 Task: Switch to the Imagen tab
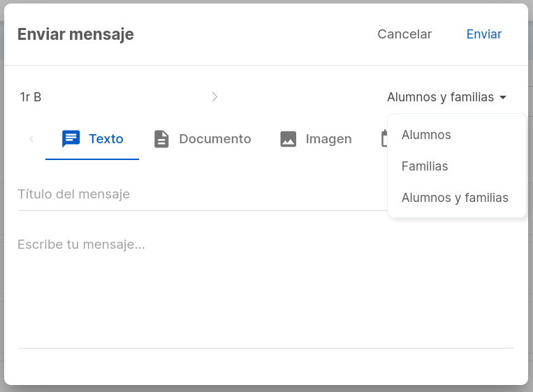click(x=316, y=139)
